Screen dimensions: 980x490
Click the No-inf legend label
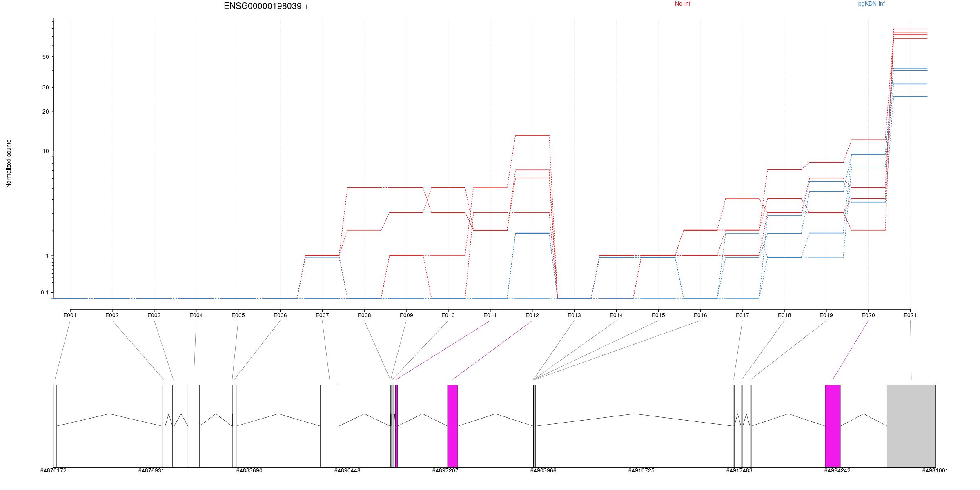[x=682, y=4]
